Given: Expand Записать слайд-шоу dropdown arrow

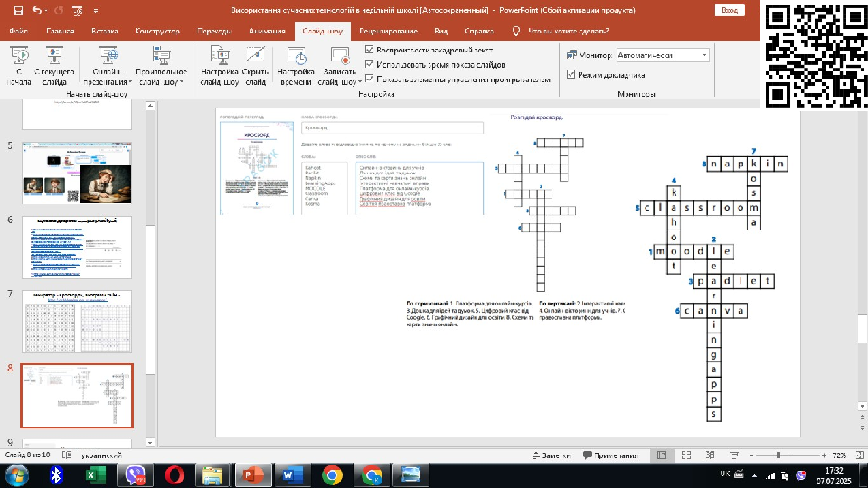Looking at the screenshot, I should (360, 82).
